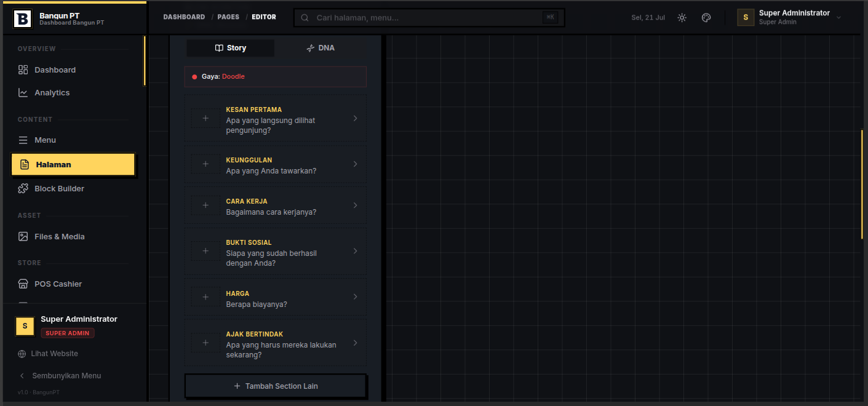Expand the Keunggulan section chevron
Viewport: 868px width, 406px height.
355,164
